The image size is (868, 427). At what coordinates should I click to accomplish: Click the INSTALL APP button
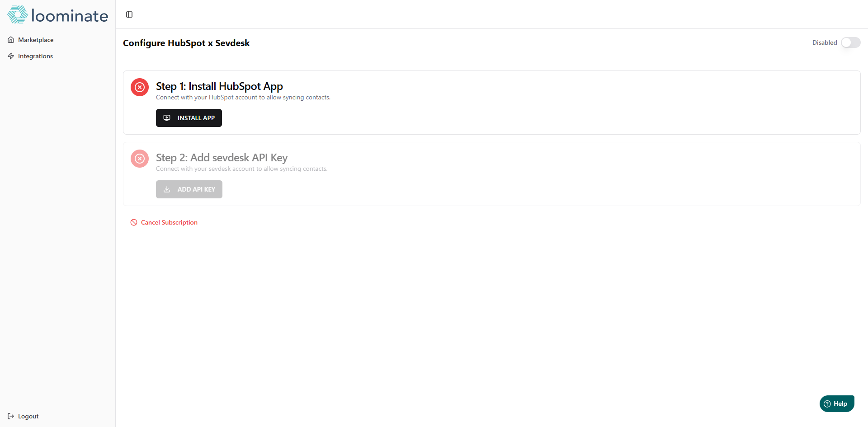coord(189,118)
